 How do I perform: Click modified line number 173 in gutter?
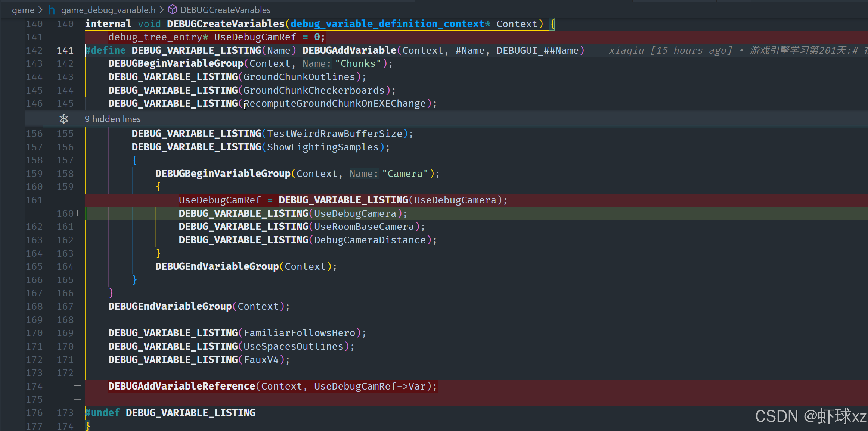[65, 413]
